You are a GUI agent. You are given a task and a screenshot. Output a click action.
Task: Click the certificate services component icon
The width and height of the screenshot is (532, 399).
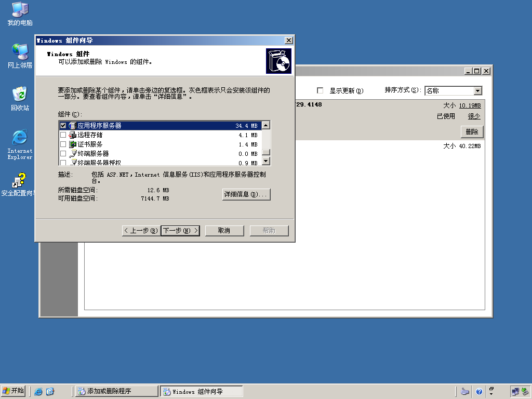pos(72,144)
